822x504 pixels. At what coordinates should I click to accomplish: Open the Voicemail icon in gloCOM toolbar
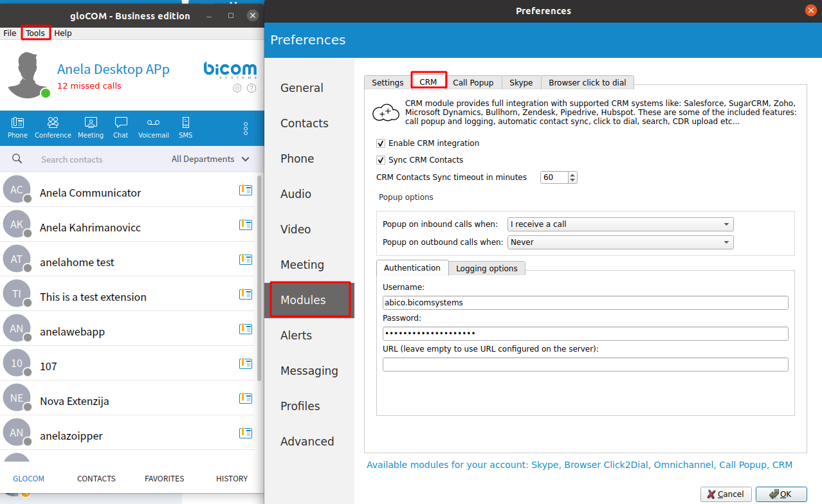154,127
